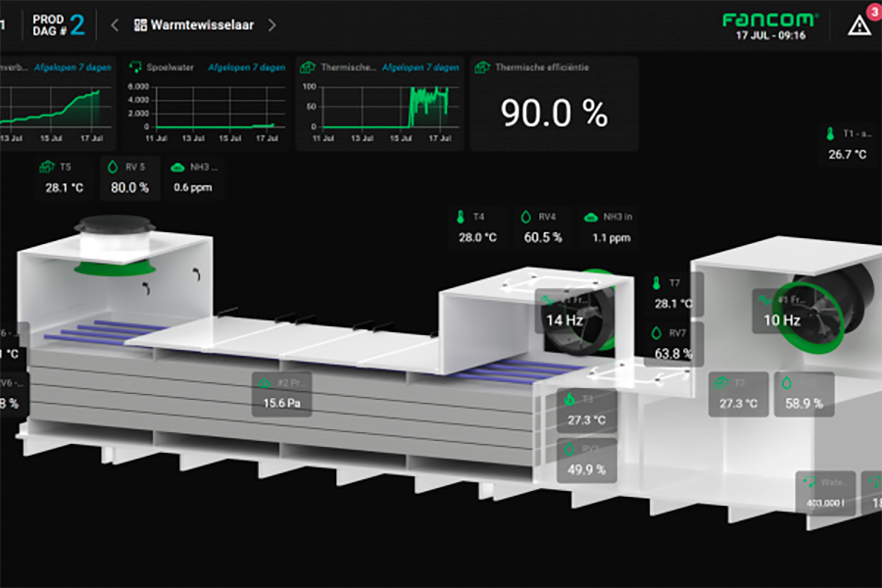Click the RV 5 droplet icon
882x588 pixels.
tap(112, 168)
